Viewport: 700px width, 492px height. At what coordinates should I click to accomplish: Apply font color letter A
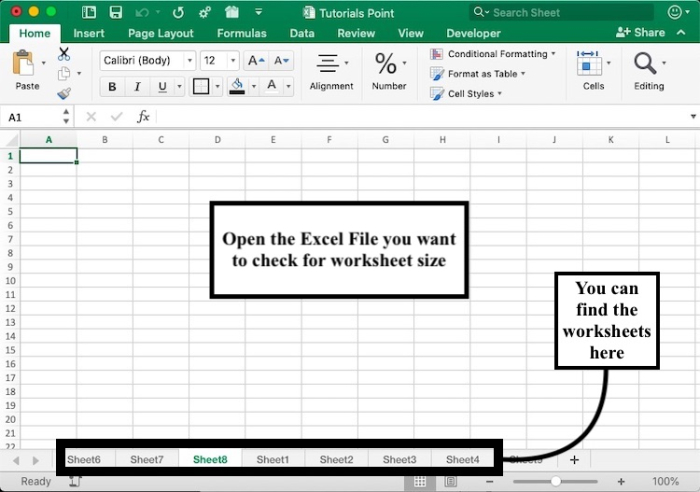271,86
